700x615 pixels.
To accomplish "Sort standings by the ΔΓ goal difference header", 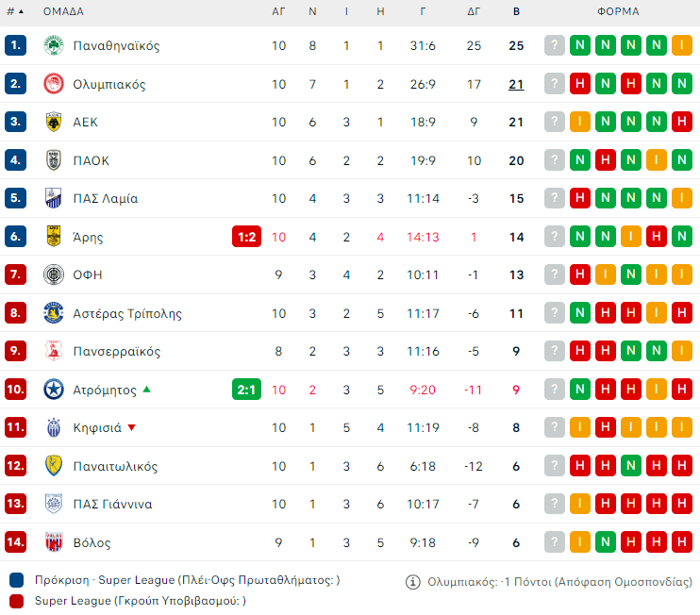I will (474, 12).
